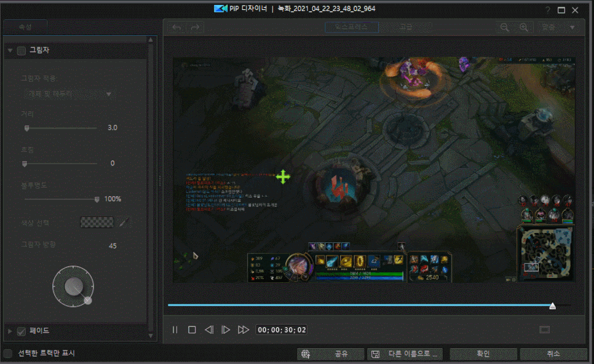Click properties panel scroll up arrow
This screenshot has width=594, height=364.
pyautogui.click(x=151, y=40)
